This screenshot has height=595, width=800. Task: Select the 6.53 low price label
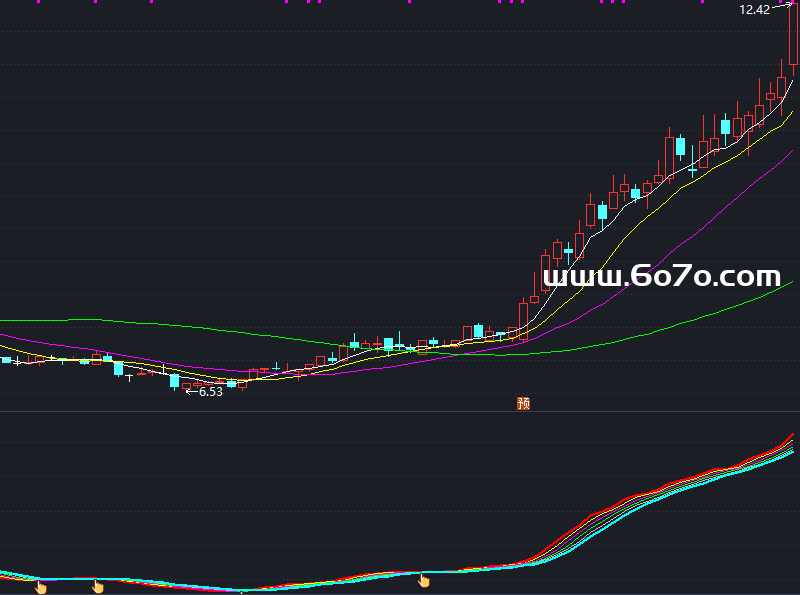click(211, 392)
